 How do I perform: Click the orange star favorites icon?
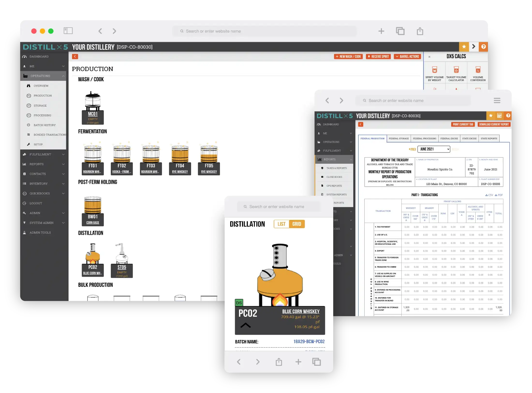click(464, 47)
